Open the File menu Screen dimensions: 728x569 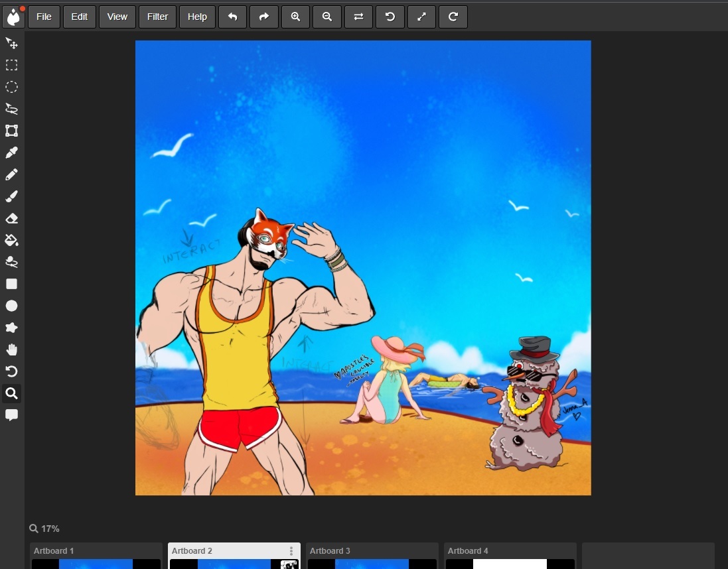click(x=44, y=17)
